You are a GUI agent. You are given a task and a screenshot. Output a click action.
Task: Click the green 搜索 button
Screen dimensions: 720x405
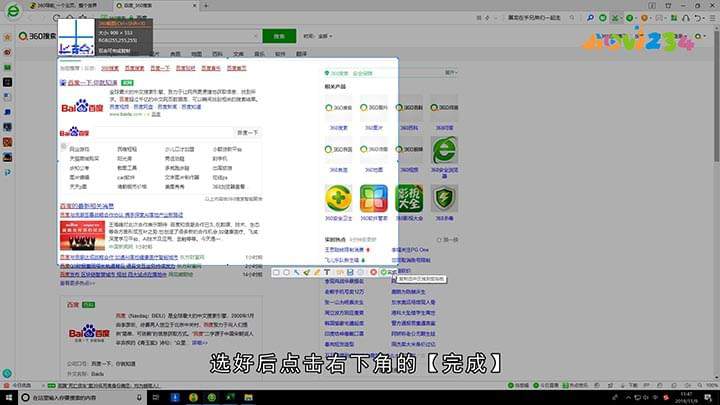pyautogui.click(x=279, y=36)
